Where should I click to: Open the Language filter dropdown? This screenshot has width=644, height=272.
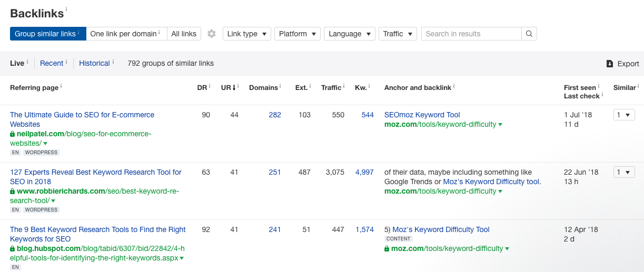[350, 34]
